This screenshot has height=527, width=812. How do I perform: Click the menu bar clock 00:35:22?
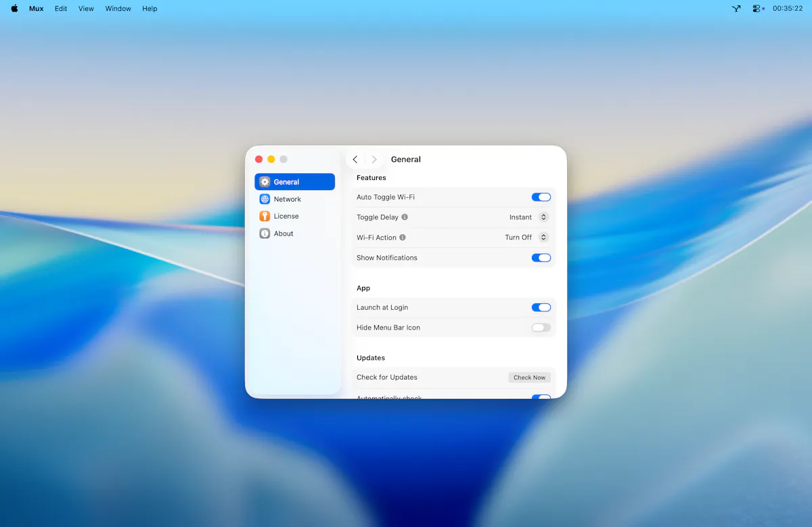click(788, 9)
